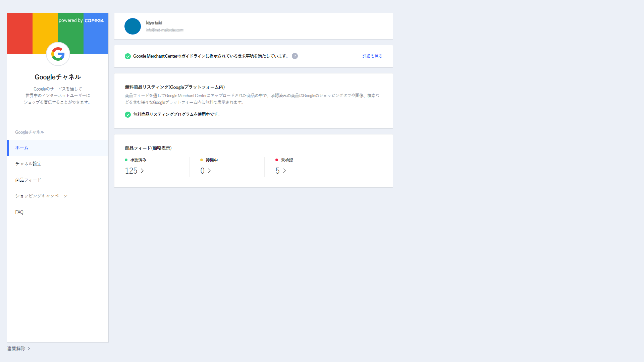Click the 無料商品リスティング section heading
Image resolution: width=644 pixels, height=362 pixels.
(175, 87)
